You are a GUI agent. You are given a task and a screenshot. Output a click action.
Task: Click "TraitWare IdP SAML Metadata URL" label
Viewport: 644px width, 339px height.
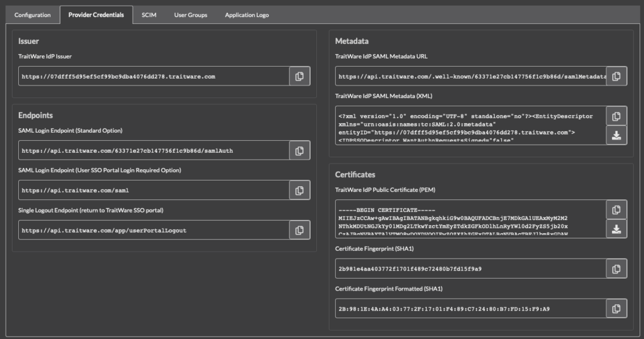pos(381,57)
